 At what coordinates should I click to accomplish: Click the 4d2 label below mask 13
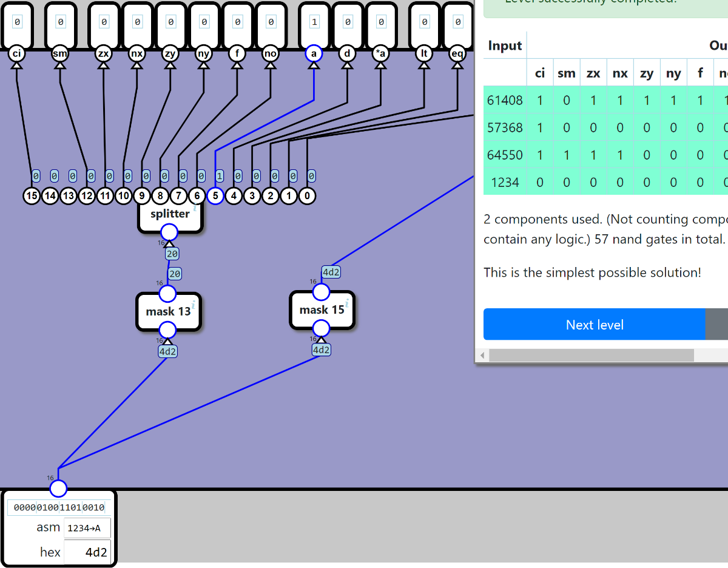pos(168,351)
